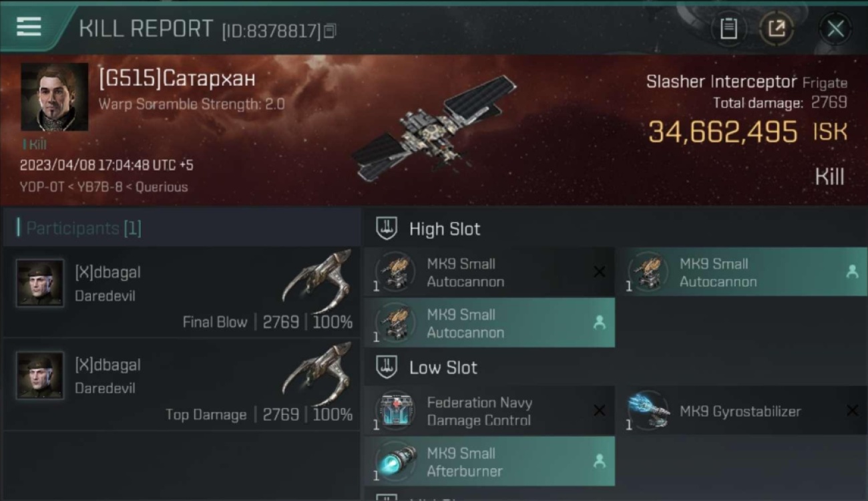The width and height of the screenshot is (868, 501).
Task: Select the dropped MK9 Small Autocannon on right
Action: click(741, 273)
